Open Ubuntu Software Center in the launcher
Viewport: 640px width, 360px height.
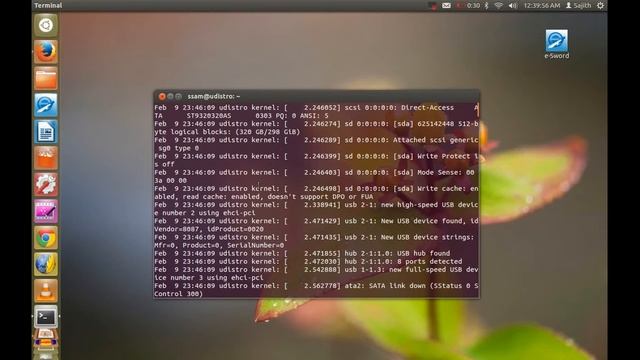point(46,158)
